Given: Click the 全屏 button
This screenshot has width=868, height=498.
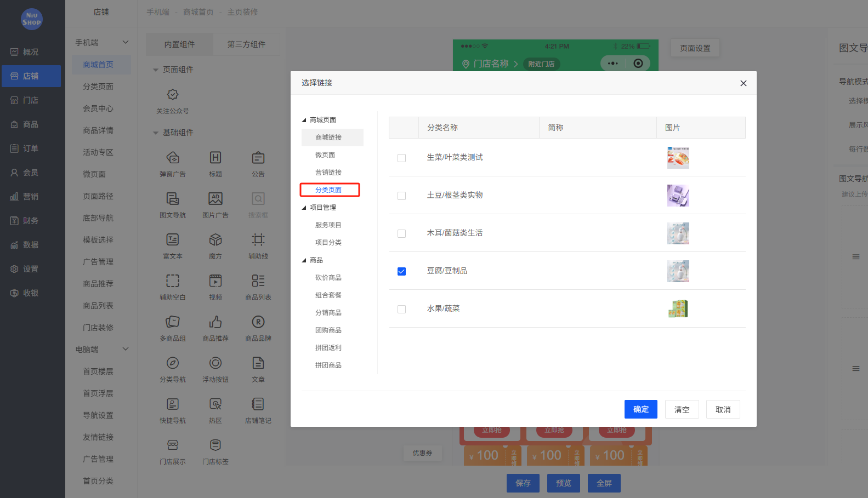Looking at the screenshot, I should pyautogui.click(x=604, y=483).
